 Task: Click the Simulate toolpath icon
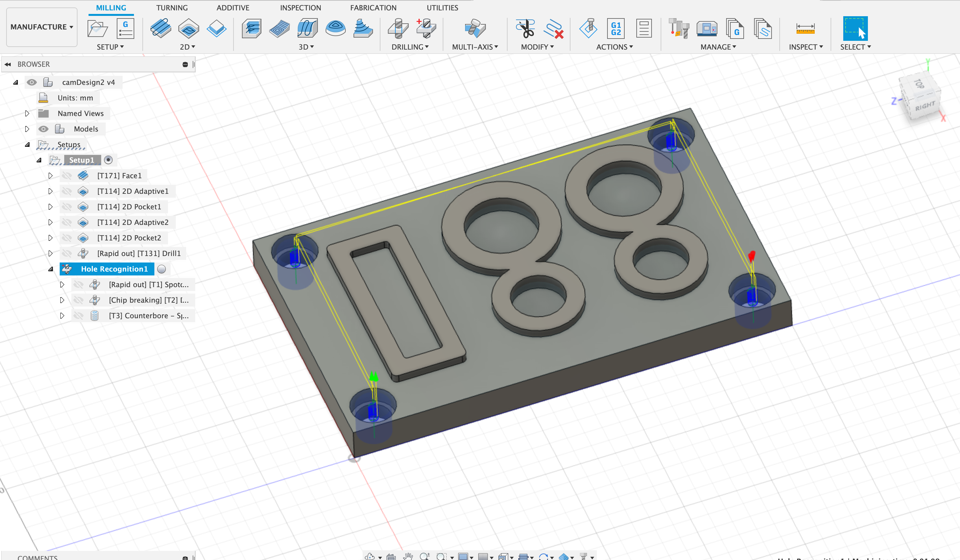click(588, 29)
